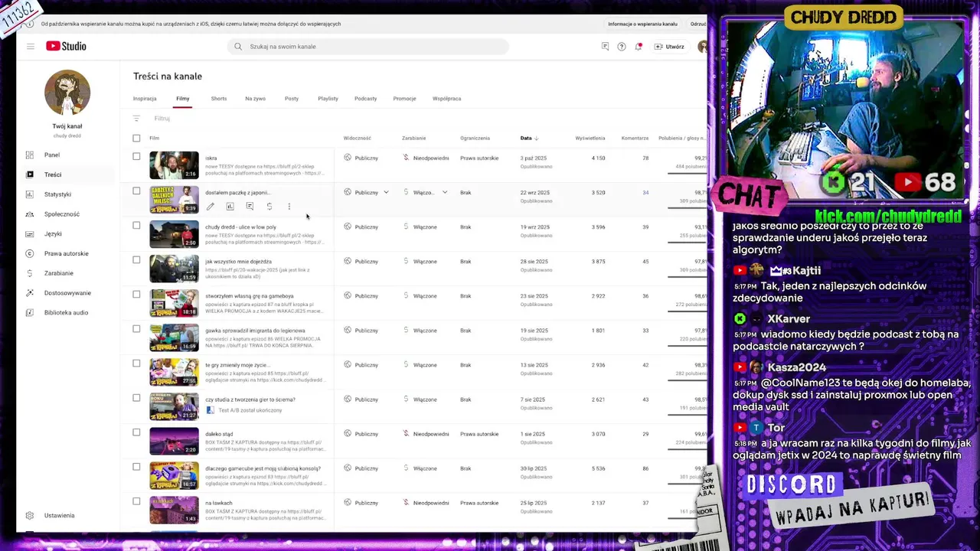The image size is (980, 551).
Task: Select the checkbox for te gry zmieniły moje życie
Action: point(136,363)
